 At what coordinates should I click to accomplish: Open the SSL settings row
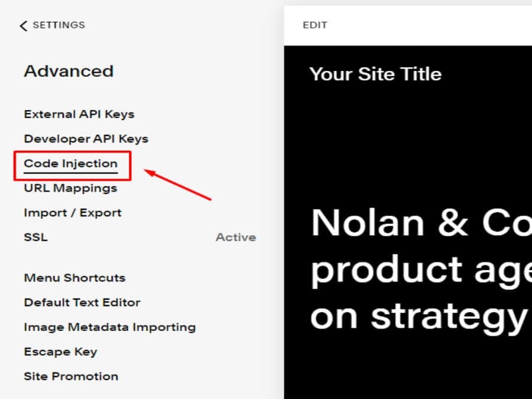point(35,238)
